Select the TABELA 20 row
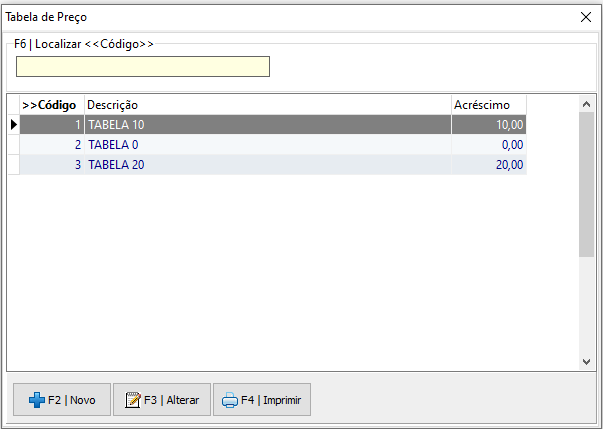 pos(116,165)
